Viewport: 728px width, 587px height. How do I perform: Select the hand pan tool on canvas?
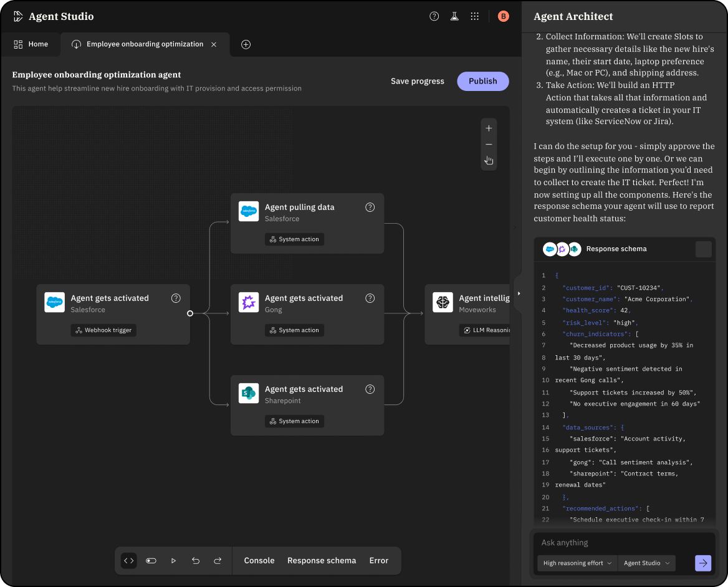[489, 161]
